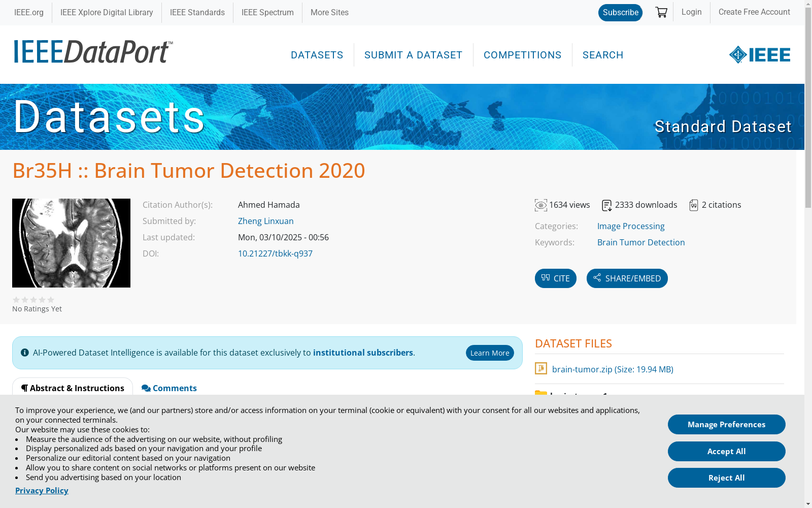Open the Image Processing category
The width and height of the screenshot is (812, 508).
[x=631, y=226]
